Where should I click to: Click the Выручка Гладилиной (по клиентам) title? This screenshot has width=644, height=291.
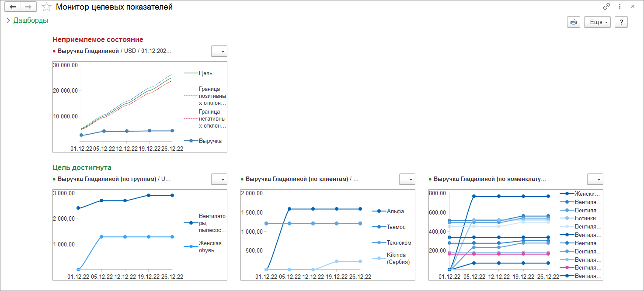point(297,179)
